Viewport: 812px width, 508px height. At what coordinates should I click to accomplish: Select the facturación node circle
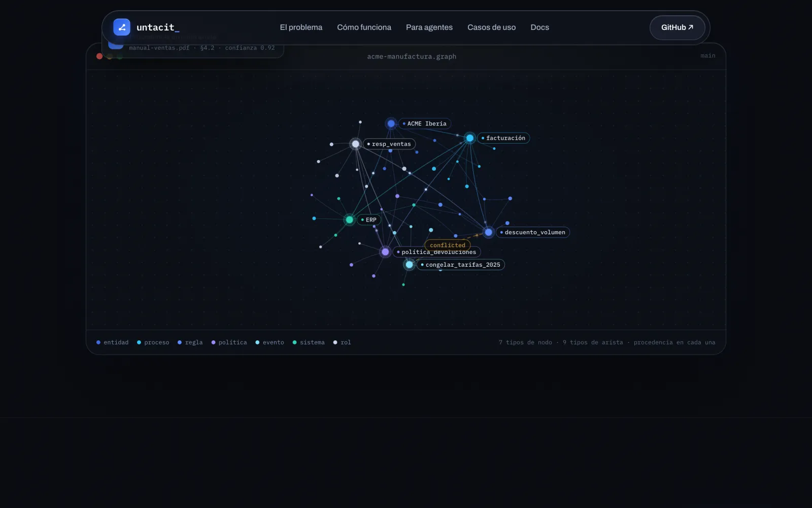point(470,138)
